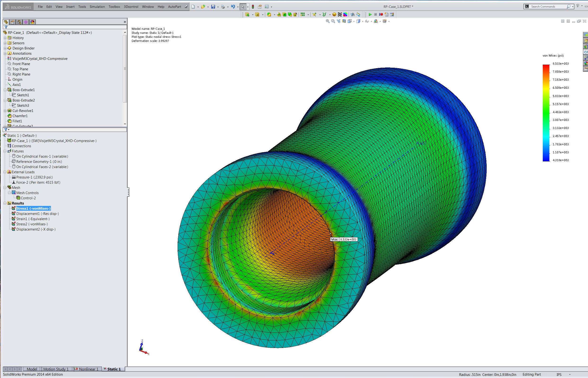Click the New document icon

point(193,7)
